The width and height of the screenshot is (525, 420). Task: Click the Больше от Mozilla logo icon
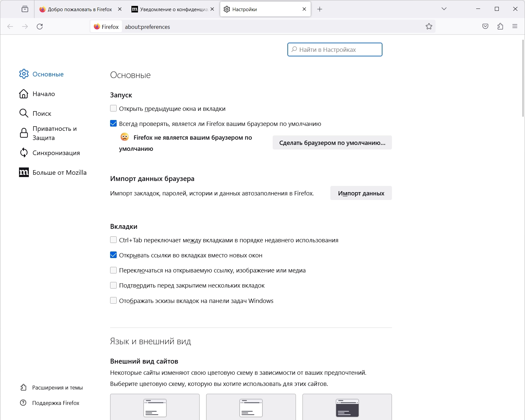click(24, 172)
